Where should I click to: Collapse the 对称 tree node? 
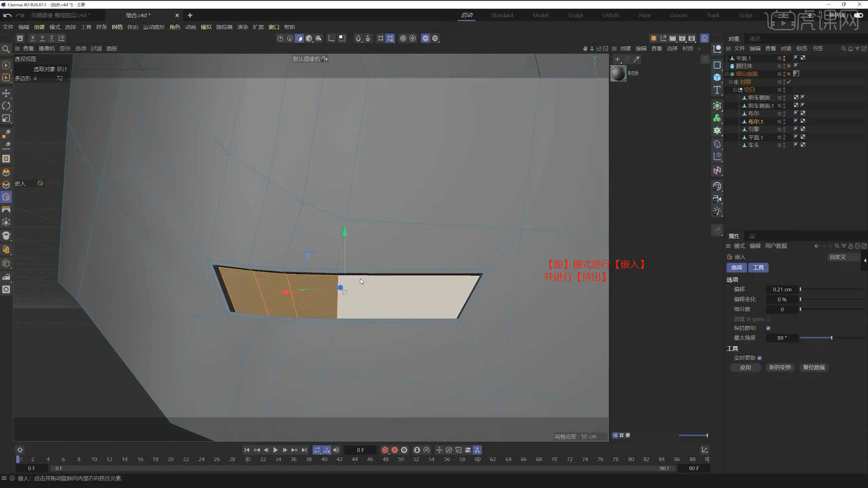731,82
